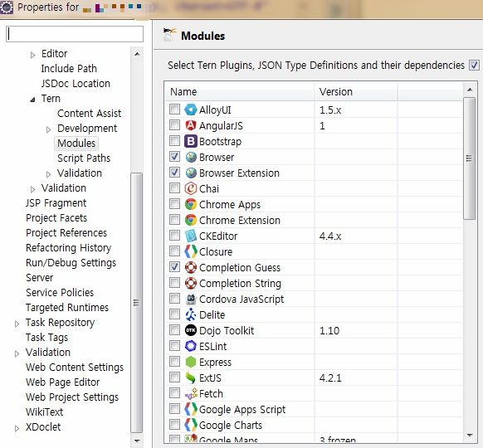Click the ExtJS green leaf icon
Screen dimensions: 483x448
tap(191, 377)
